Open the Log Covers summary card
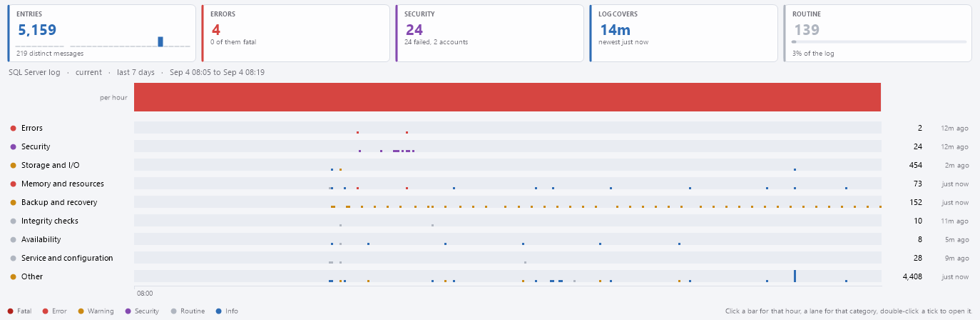980x320 pixels. [683, 33]
